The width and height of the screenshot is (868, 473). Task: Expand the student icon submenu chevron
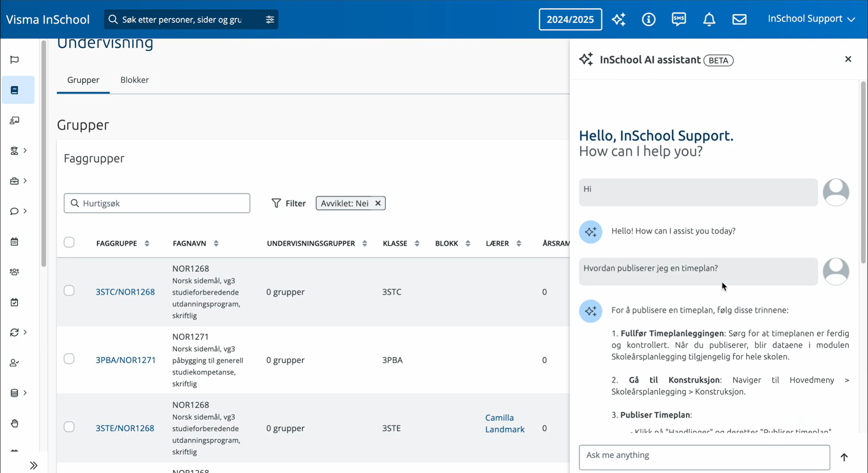[x=25, y=151]
